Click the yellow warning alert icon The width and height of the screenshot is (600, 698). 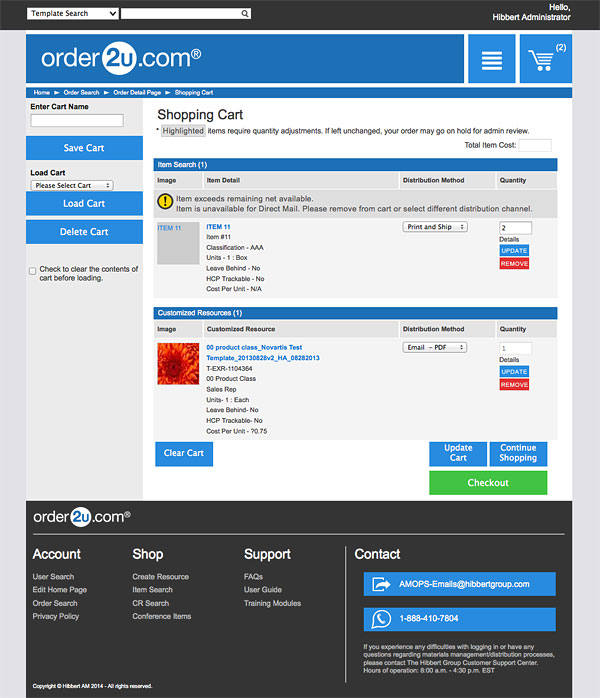166,201
